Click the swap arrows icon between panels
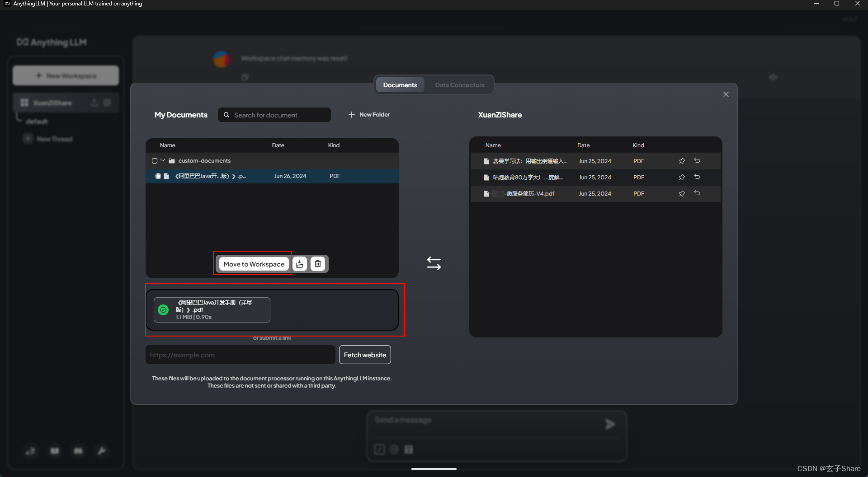 434,263
